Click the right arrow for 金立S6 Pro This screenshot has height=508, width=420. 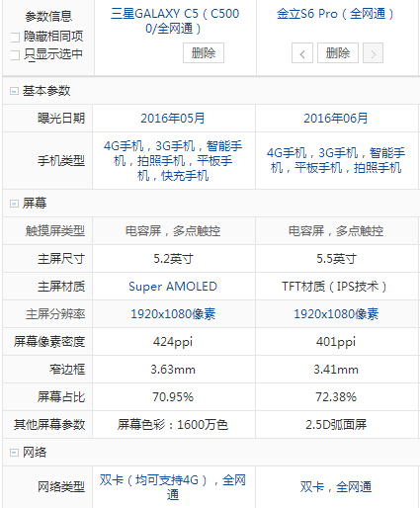pos(373,53)
